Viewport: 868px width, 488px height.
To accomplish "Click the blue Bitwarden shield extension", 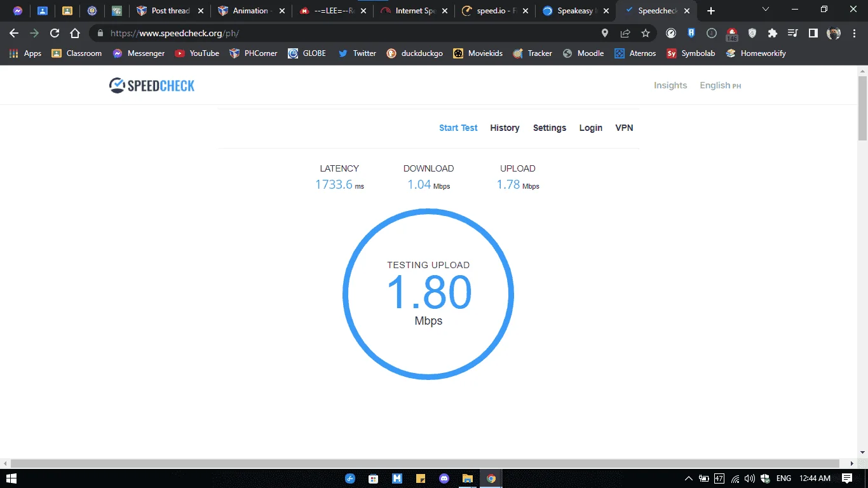I will tap(691, 33).
